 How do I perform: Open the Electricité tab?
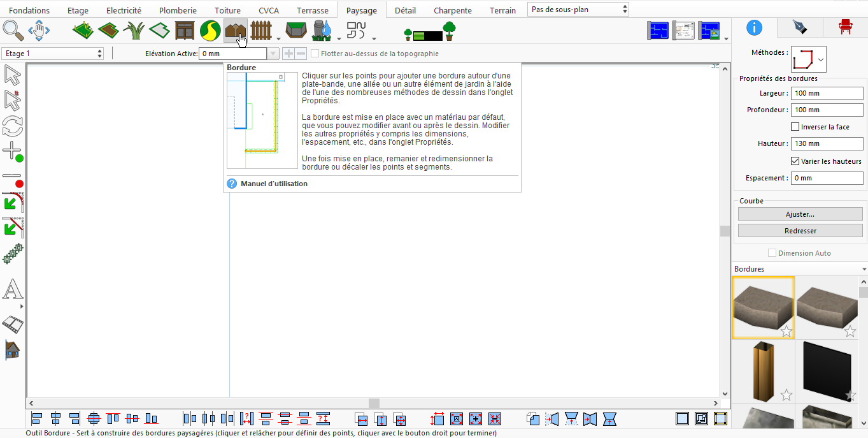point(124,10)
